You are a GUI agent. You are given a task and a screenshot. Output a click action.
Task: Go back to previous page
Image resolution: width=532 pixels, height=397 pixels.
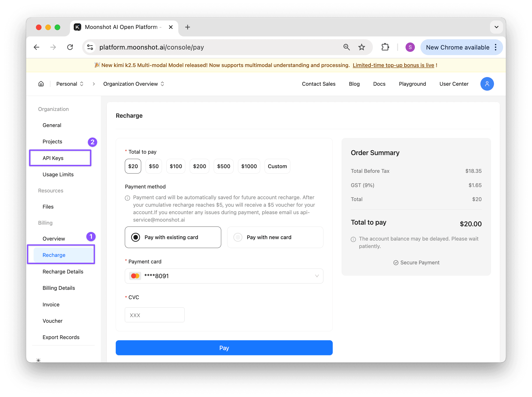pos(36,47)
